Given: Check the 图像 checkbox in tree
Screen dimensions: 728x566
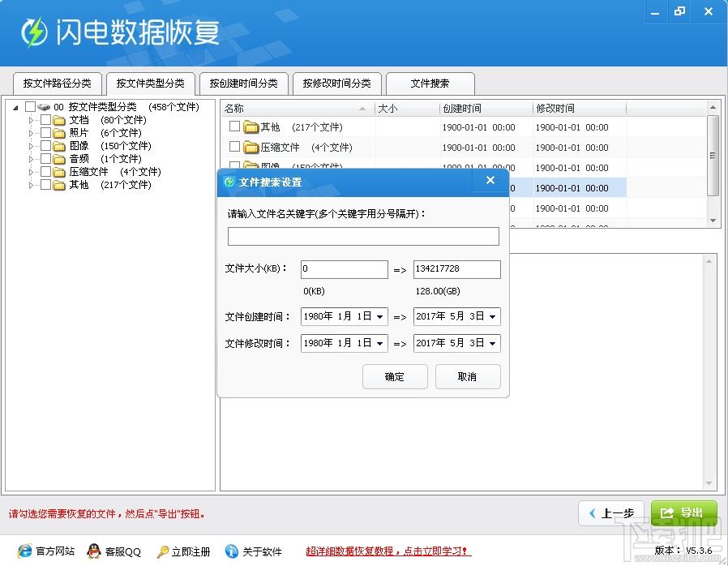Looking at the screenshot, I should tap(45, 146).
